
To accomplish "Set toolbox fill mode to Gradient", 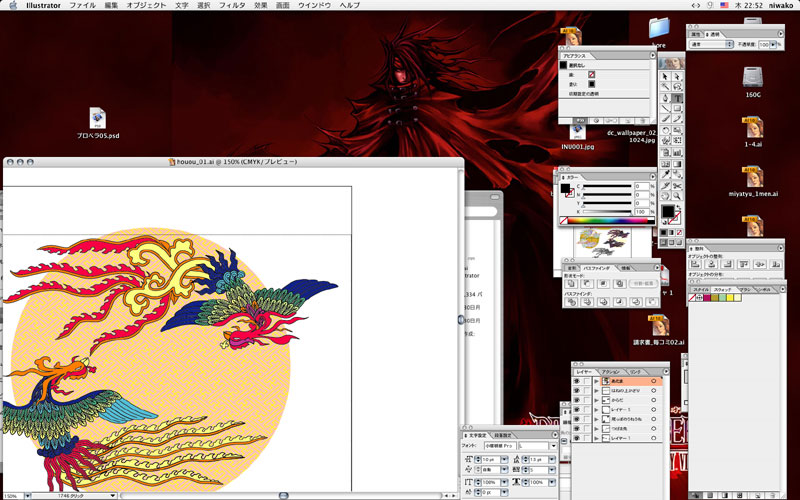I will (x=672, y=233).
